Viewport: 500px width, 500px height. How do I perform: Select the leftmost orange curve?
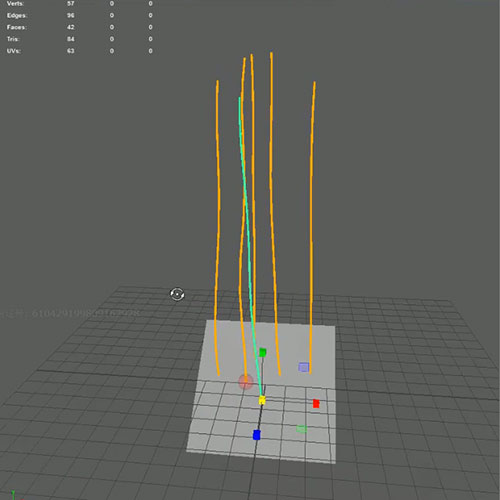(218, 227)
